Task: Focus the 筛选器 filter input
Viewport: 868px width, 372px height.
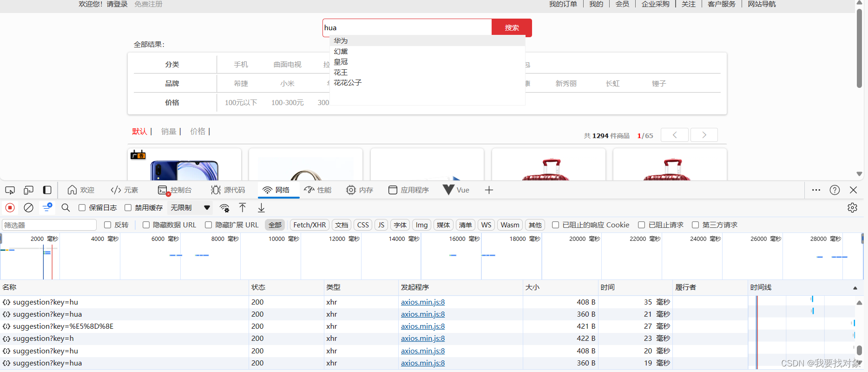Action: 49,225
